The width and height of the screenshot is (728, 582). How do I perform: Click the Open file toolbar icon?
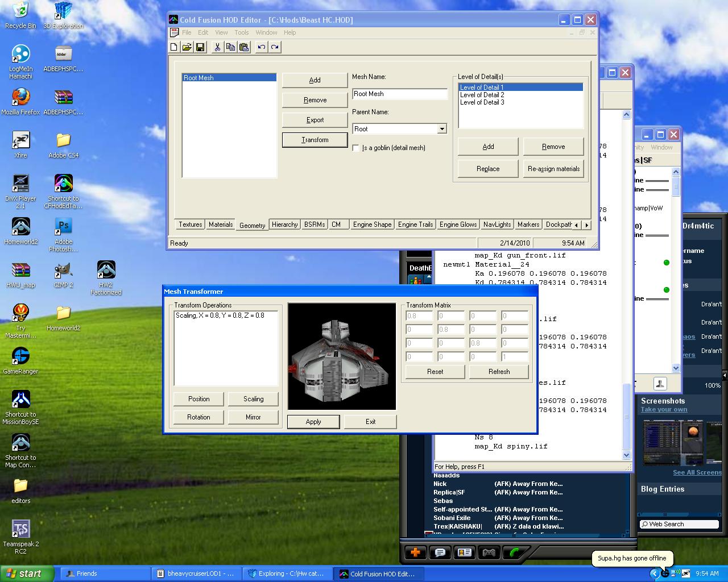click(x=187, y=47)
